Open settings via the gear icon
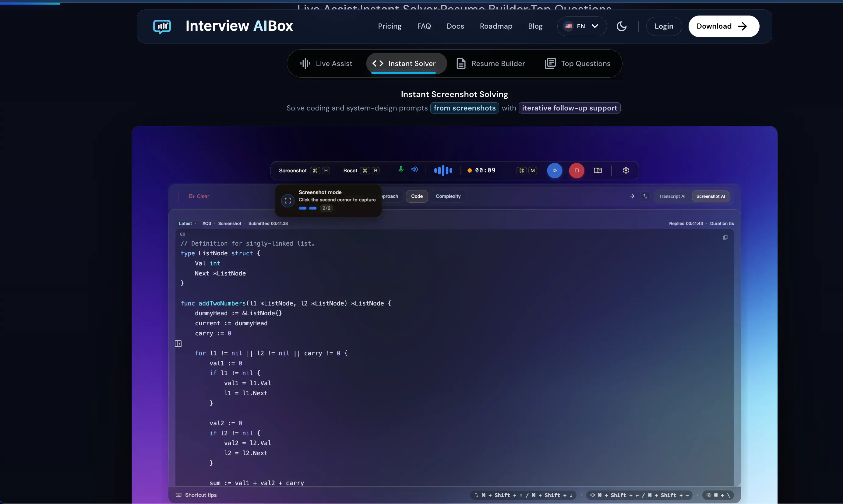Viewport: 843px width, 504px height. pos(626,170)
